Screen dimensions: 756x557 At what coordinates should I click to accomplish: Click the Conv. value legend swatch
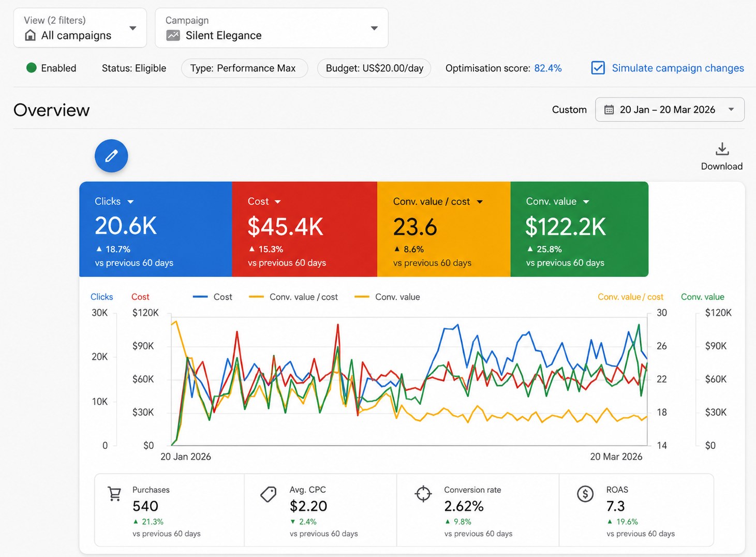point(362,297)
